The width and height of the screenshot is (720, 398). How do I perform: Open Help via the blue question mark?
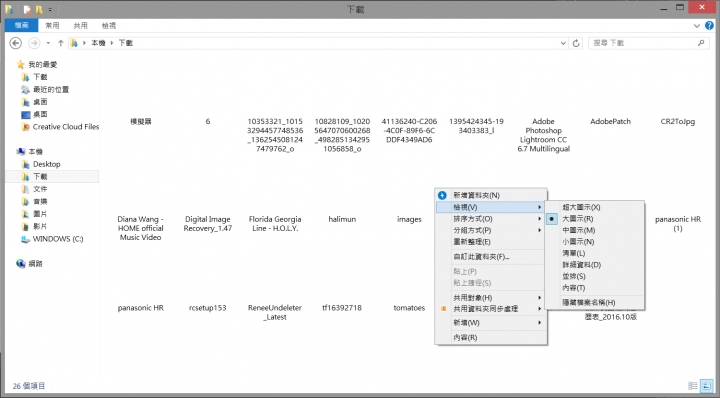pyautogui.click(x=709, y=26)
